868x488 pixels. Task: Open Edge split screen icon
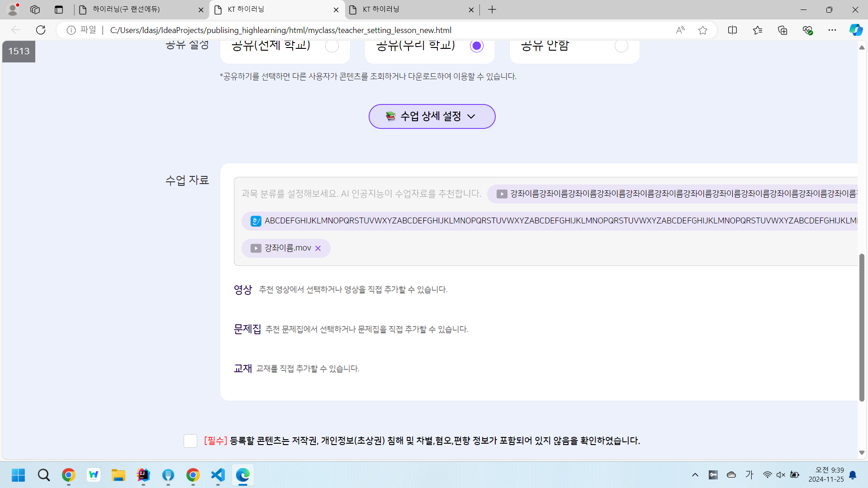[x=732, y=30]
